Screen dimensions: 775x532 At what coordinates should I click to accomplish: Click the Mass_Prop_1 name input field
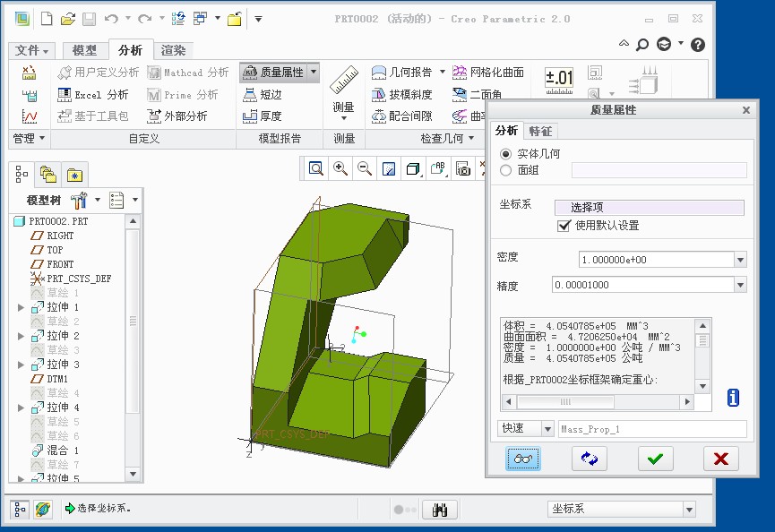tap(651, 429)
